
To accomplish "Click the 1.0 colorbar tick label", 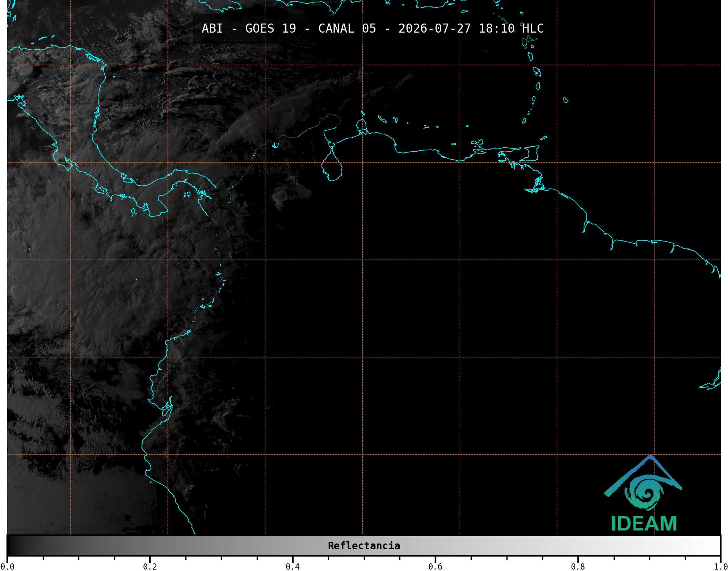I will (x=720, y=567).
